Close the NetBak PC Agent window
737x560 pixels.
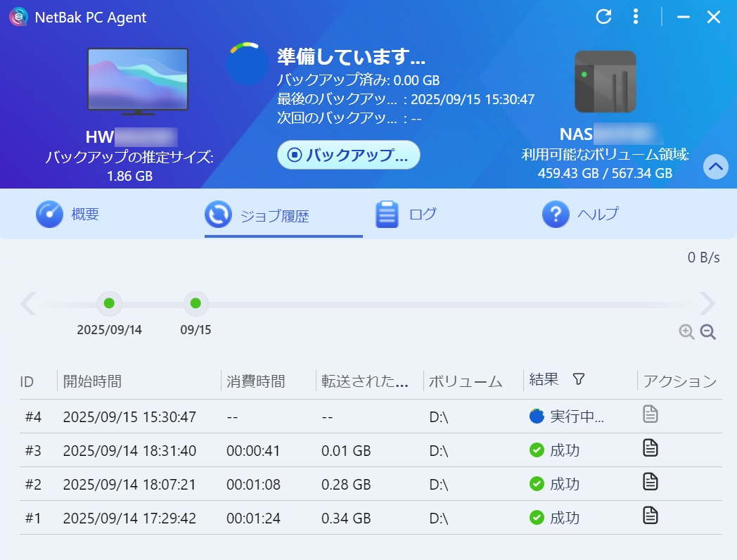coord(714,17)
